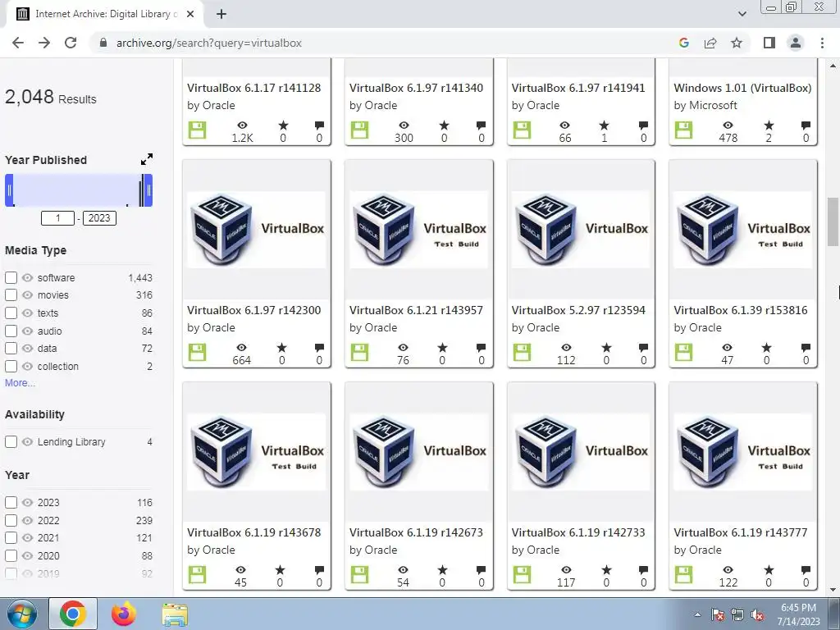Open File Explorer from the taskbar

pos(175,614)
